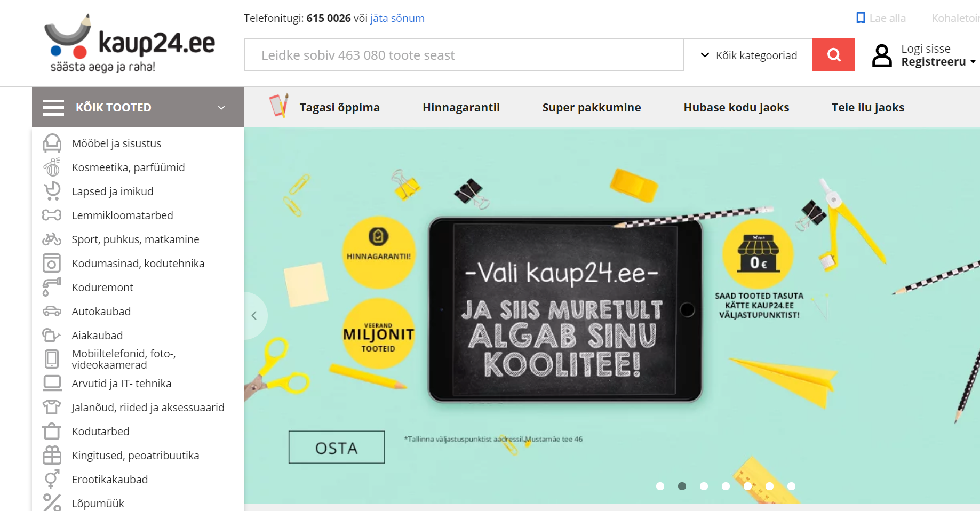Click the OSTA banner button
The height and width of the screenshot is (511, 980).
coord(337,447)
